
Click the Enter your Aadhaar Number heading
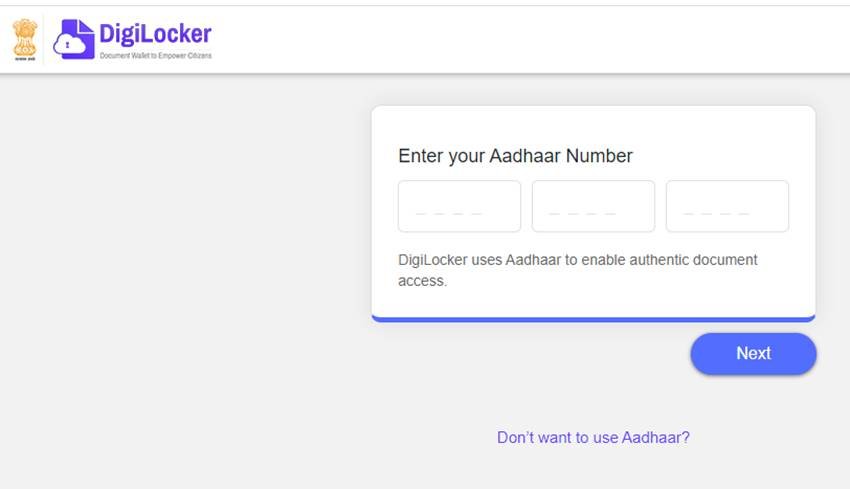(x=515, y=156)
